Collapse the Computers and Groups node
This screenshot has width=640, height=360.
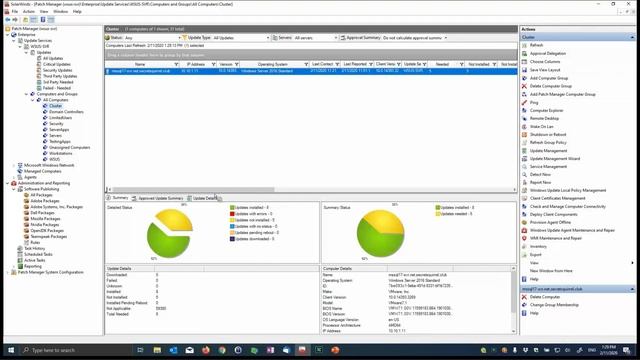pyautogui.click(x=27, y=94)
